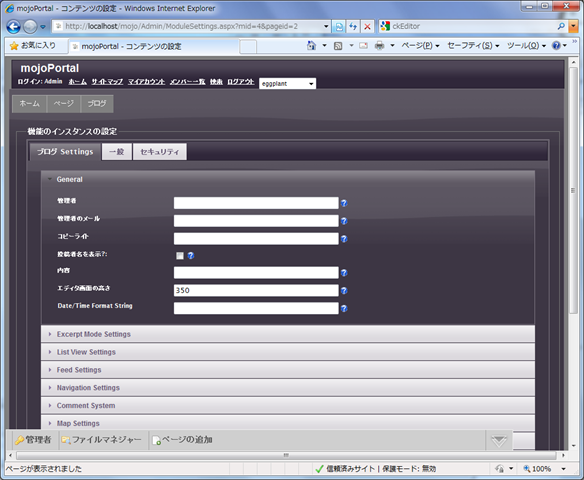584x480 pixels.
Task: Open the recent pages dropdown beside Forward
Action: (x=43, y=27)
